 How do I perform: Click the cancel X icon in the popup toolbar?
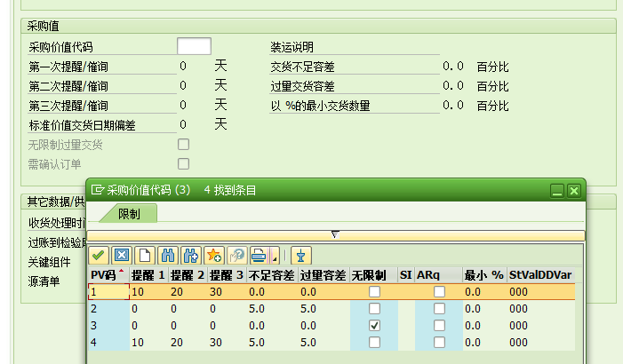click(x=122, y=256)
